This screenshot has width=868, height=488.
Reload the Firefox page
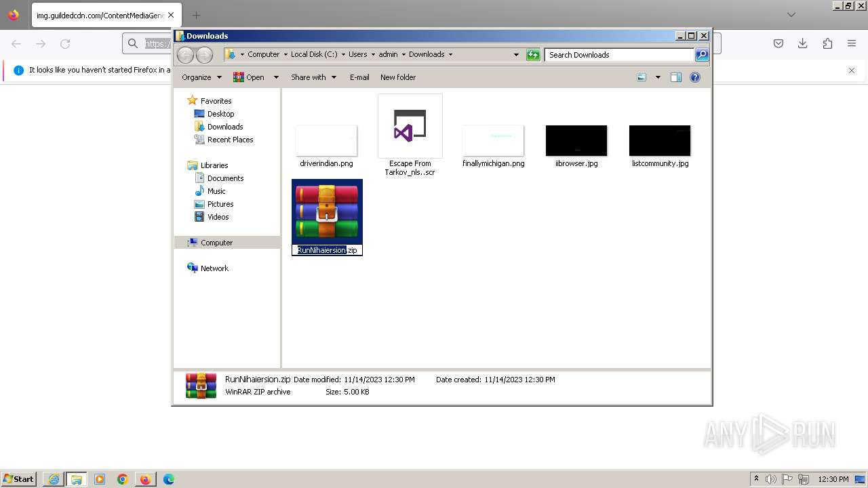(x=65, y=43)
